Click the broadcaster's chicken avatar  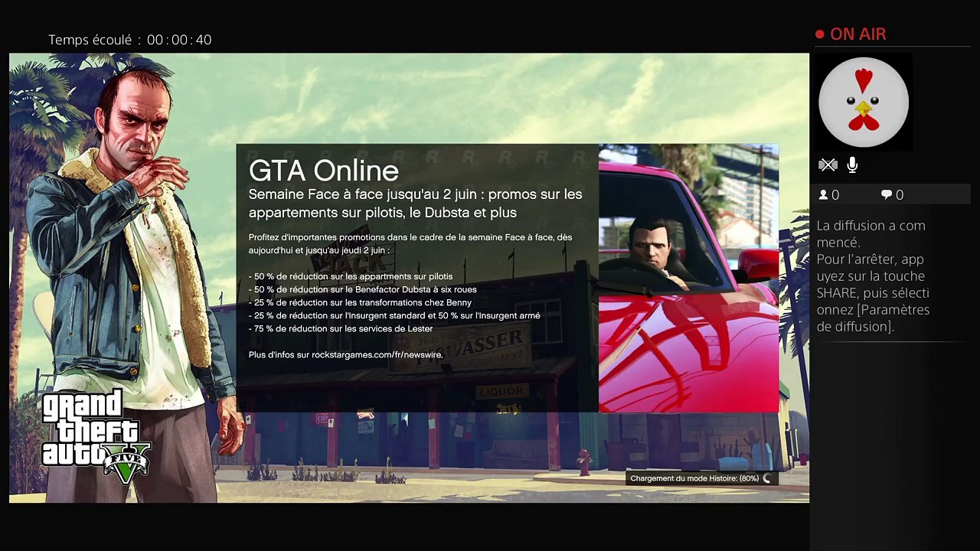point(864,102)
